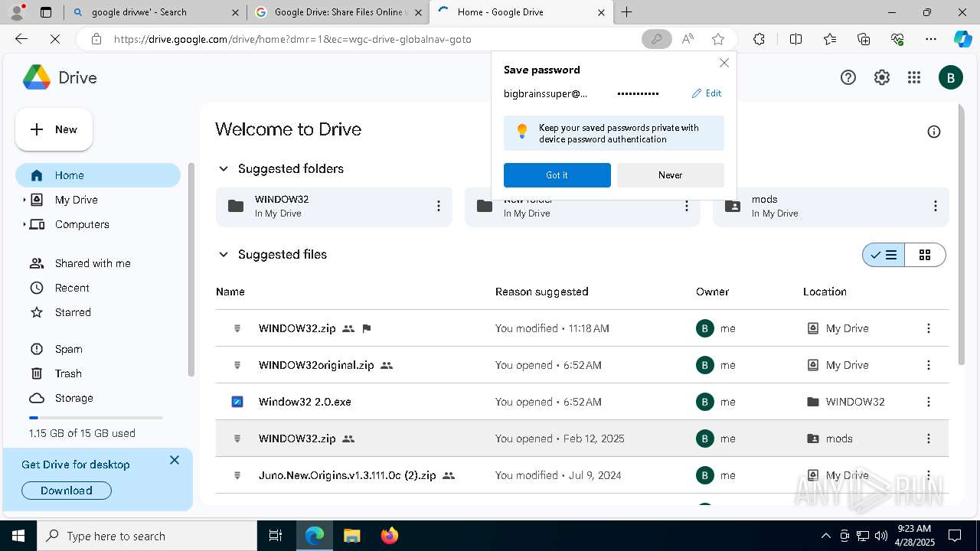Open more options for WINDOW32 folder
This screenshot has width=980, height=551.
click(x=438, y=206)
